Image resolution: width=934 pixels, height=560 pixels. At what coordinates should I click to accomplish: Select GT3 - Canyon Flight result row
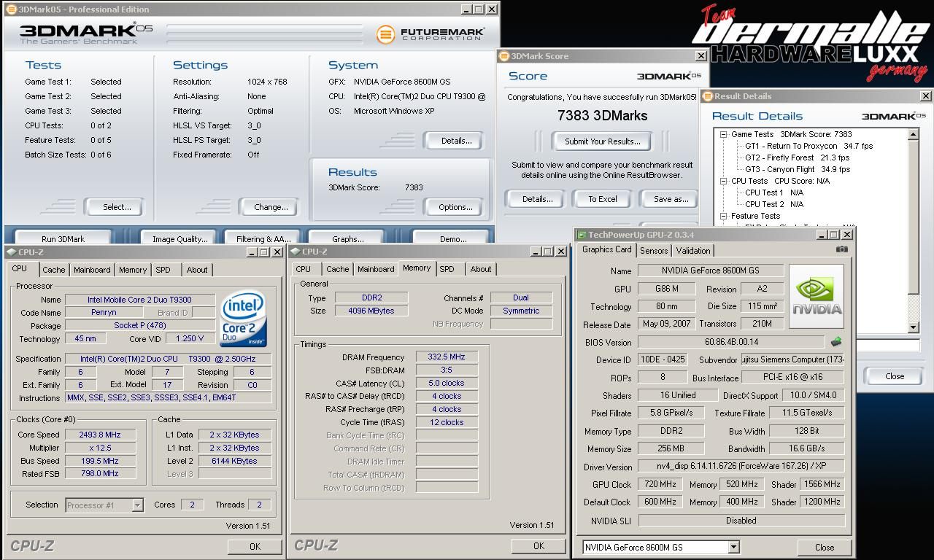pyautogui.click(x=797, y=169)
